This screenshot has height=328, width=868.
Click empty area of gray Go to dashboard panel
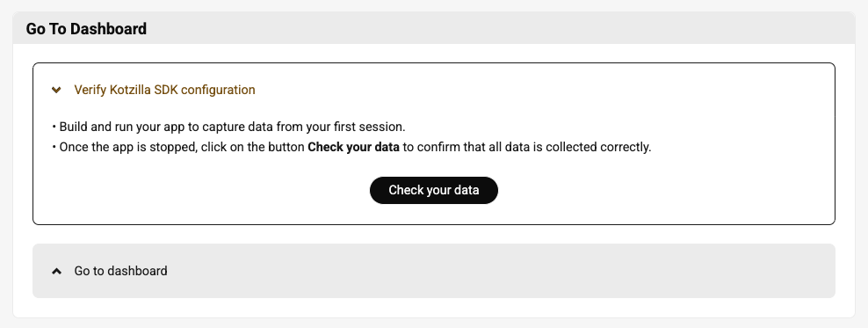tap(498, 271)
